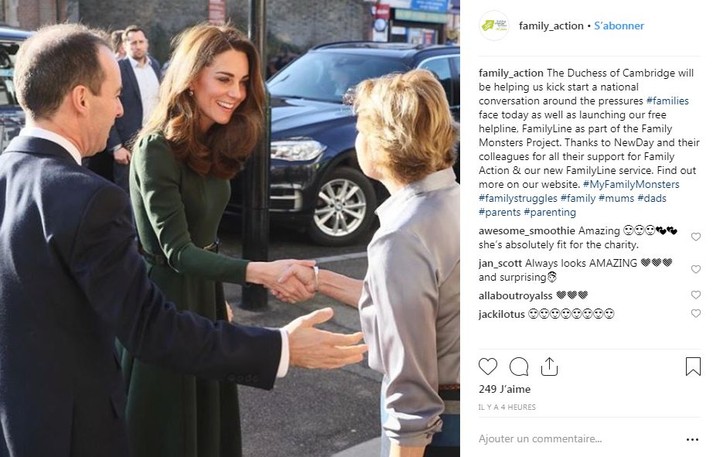The image size is (713, 457).
Task: Click the post photo of the handshake
Action: (x=230, y=228)
